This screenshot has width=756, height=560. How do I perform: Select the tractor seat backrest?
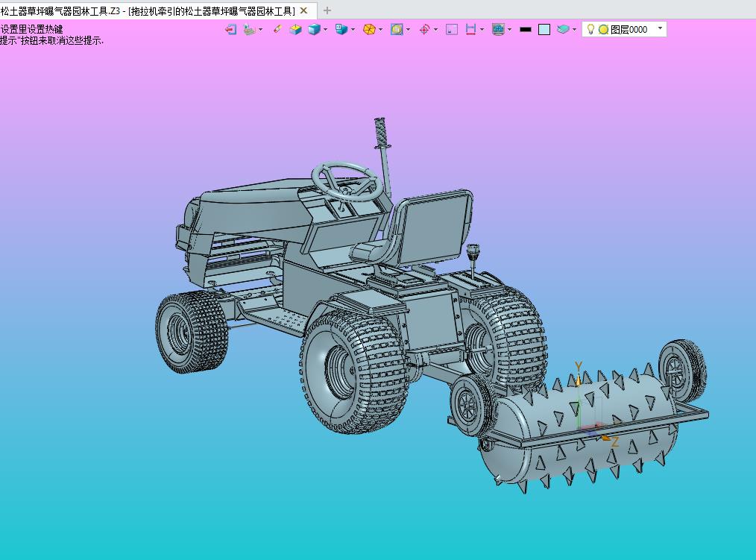pos(435,227)
